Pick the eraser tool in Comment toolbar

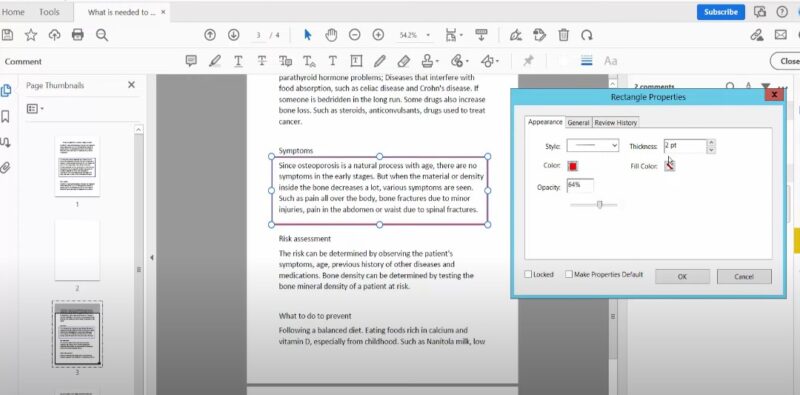[x=403, y=61]
